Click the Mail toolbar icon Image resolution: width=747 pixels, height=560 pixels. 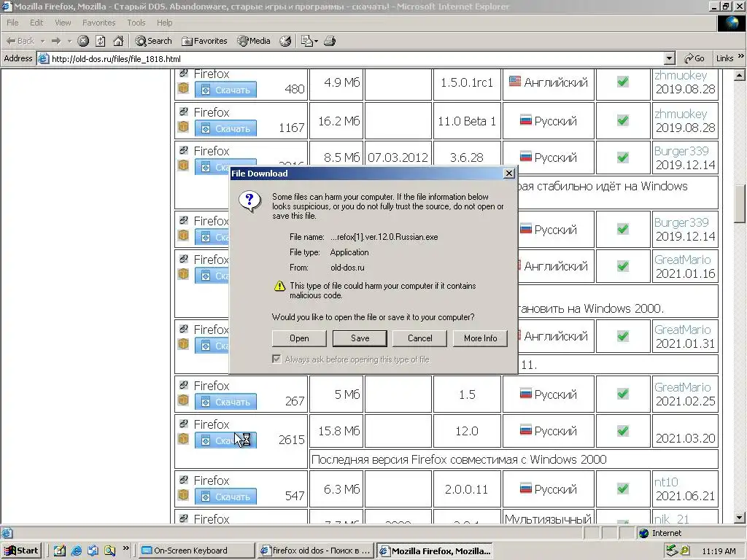pyautogui.click(x=306, y=41)
